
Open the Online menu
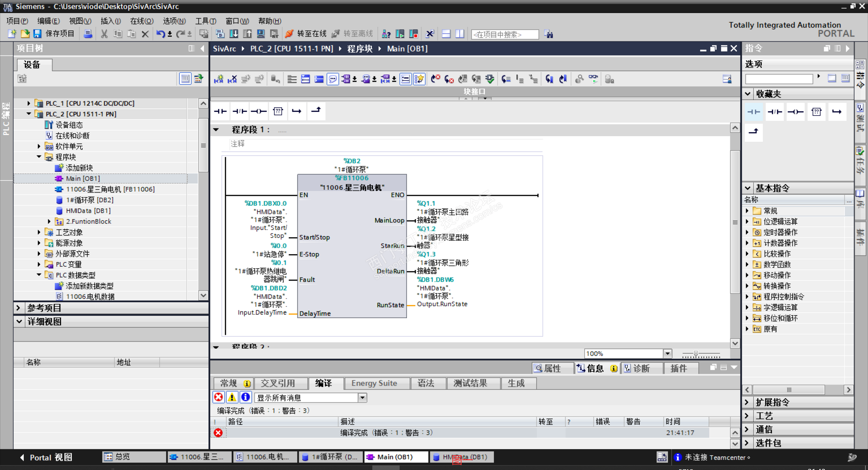point(141,21)
